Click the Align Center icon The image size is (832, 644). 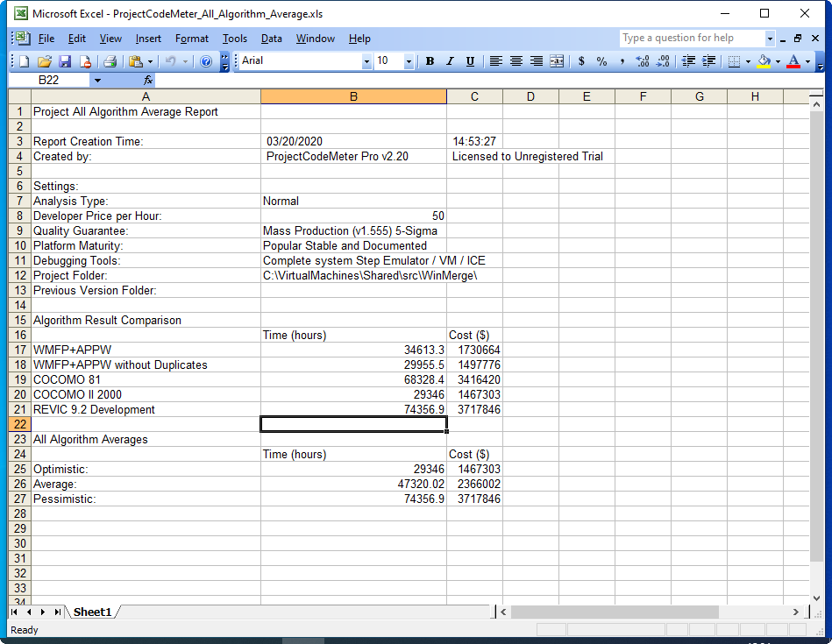tap(516, 61)
